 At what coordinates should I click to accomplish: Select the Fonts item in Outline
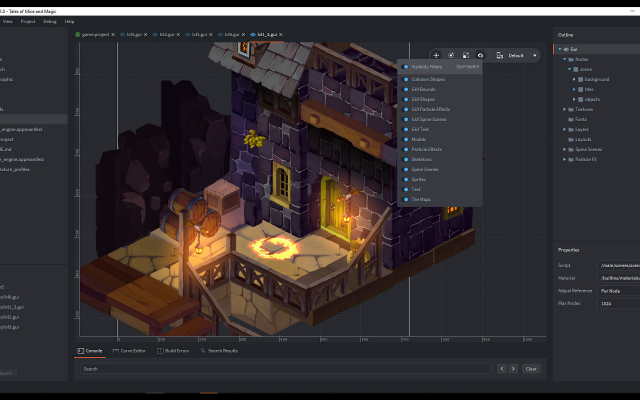(581, 119)
